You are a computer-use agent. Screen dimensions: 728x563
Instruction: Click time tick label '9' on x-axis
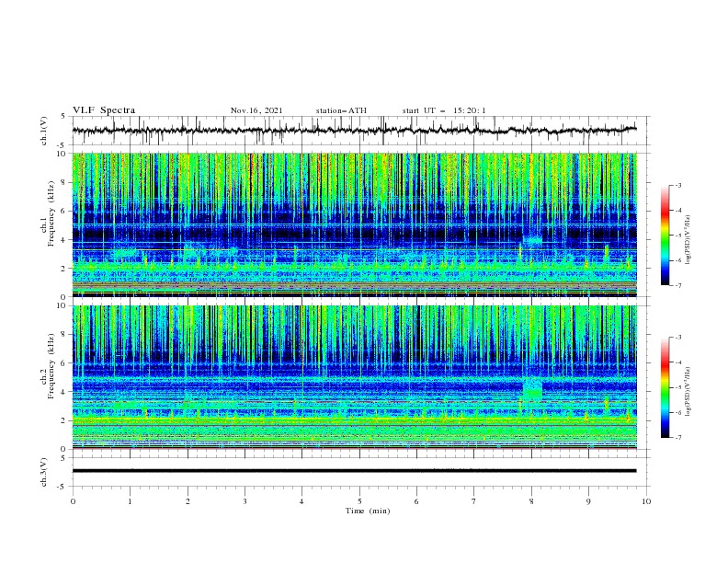pyautogui.click(x=588, y=501)
